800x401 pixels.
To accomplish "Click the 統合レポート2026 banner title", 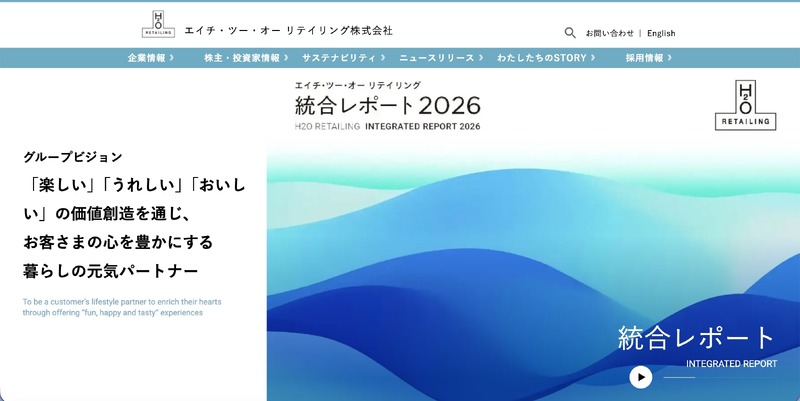I will 387,106.
